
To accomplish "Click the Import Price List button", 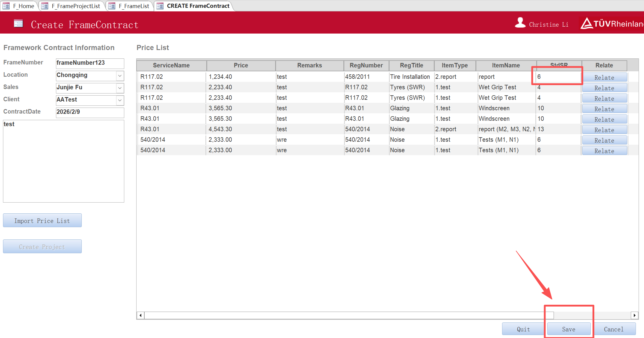I will 42,221.
